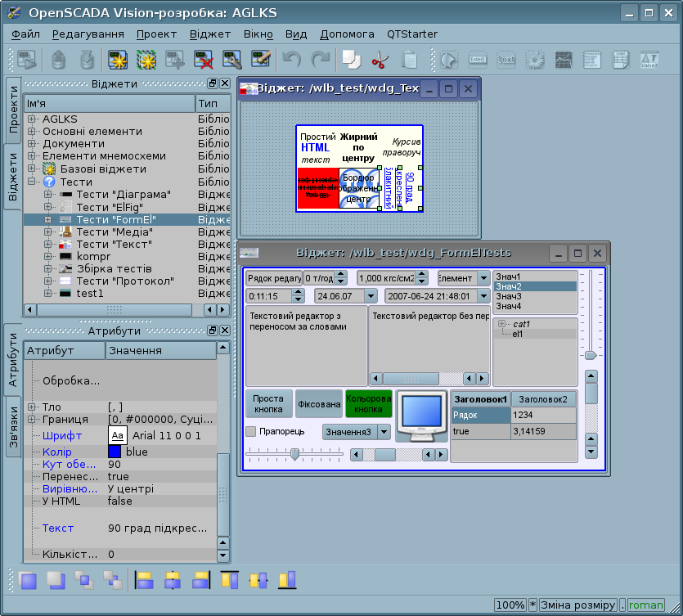Switch to the Проекти side tab
This screenshot has height=616, width=683.
pos(13,109)
